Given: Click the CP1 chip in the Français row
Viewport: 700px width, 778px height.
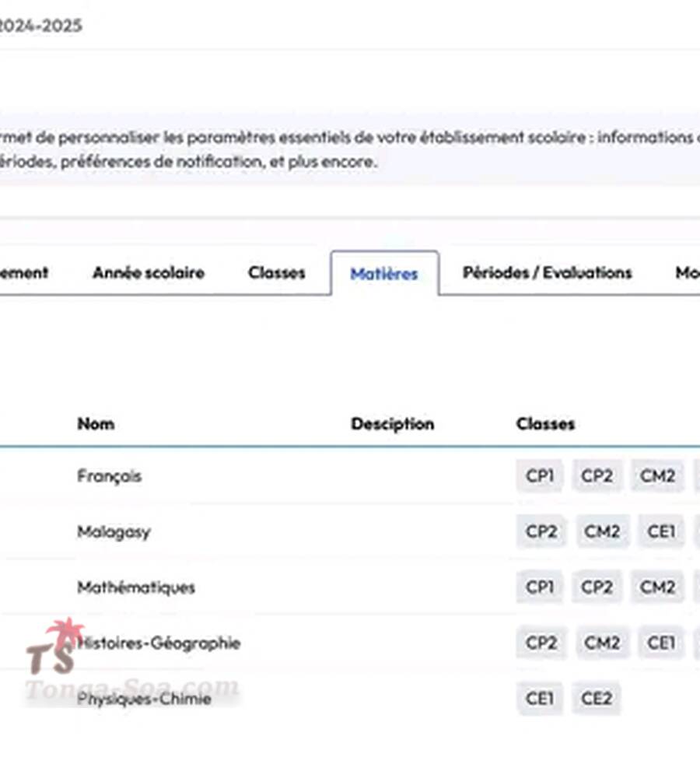Looking at the screenshot, I should click(540, 476).
